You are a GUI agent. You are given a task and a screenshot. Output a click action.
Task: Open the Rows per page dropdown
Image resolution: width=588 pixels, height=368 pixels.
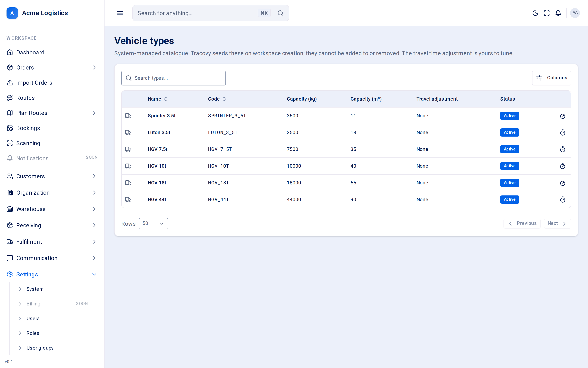(x=153, y=223)
